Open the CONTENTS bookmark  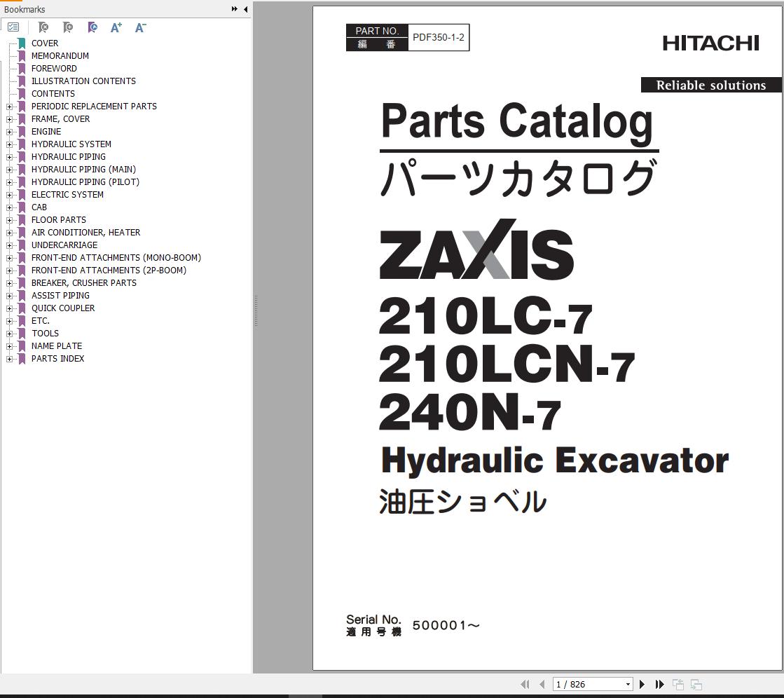(53, 93)
